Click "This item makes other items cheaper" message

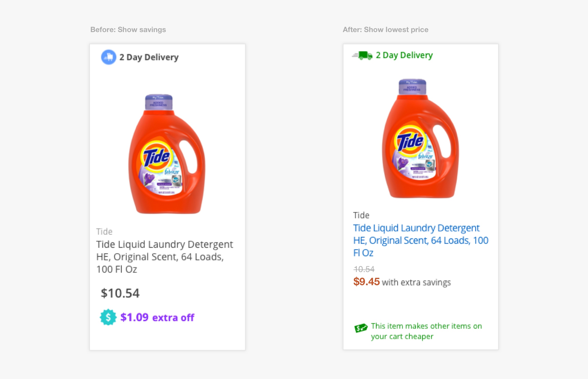[x=426, y=331]
